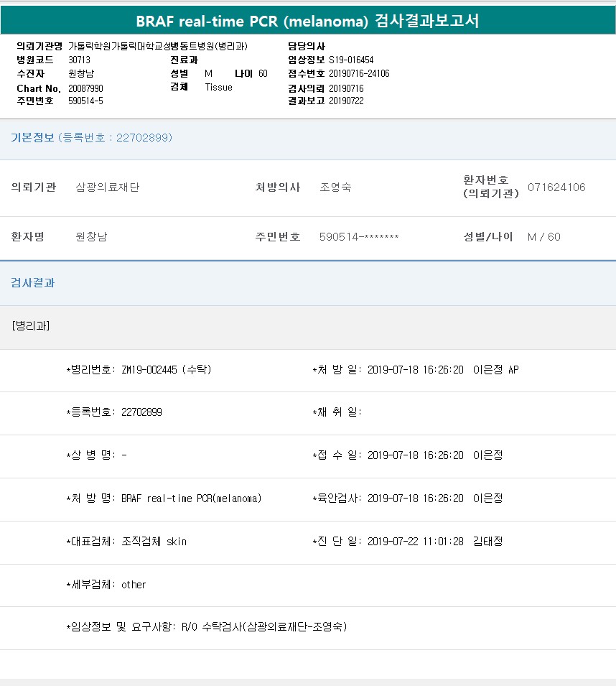Screen dimensions: 616x686
Task: Click the 환자번호 071624106 value
Action: (556, 187)
